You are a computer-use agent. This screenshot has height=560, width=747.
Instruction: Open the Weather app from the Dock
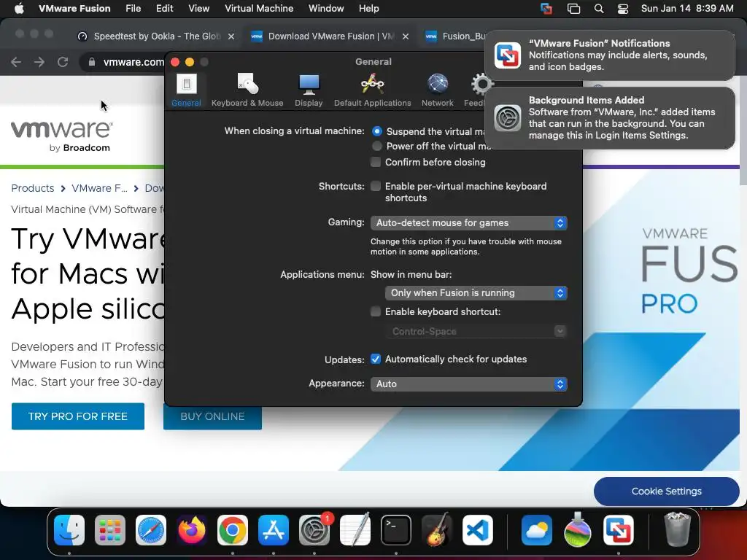537,530
